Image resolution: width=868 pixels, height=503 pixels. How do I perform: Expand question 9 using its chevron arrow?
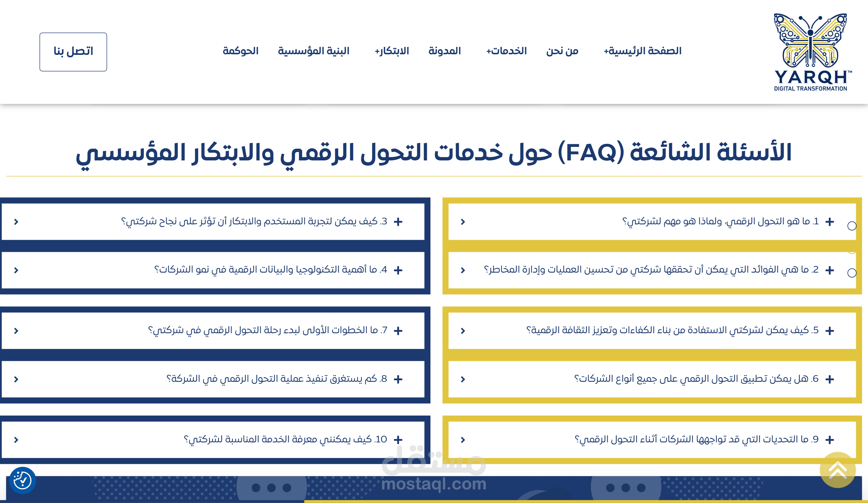pos(463,440)
